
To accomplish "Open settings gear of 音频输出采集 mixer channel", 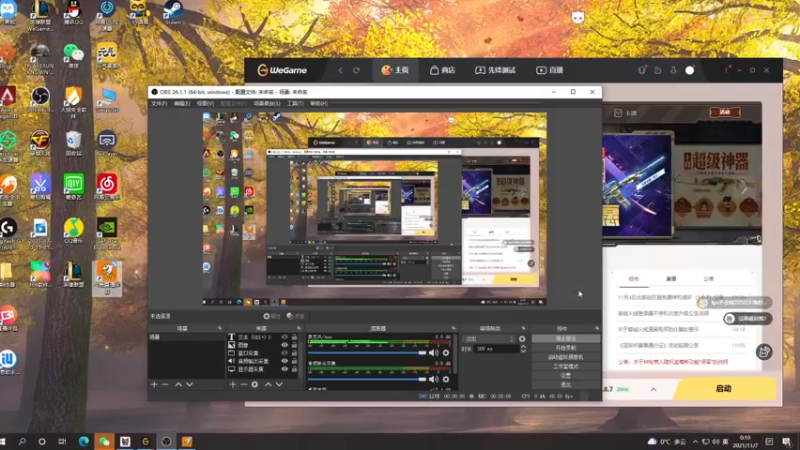I will pyautogui.click(x=446, y=379).
